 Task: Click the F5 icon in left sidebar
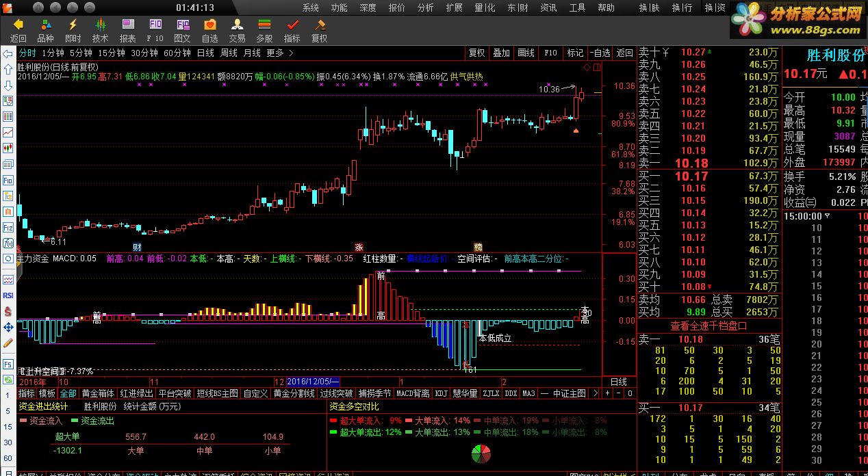tap(8, 364)
